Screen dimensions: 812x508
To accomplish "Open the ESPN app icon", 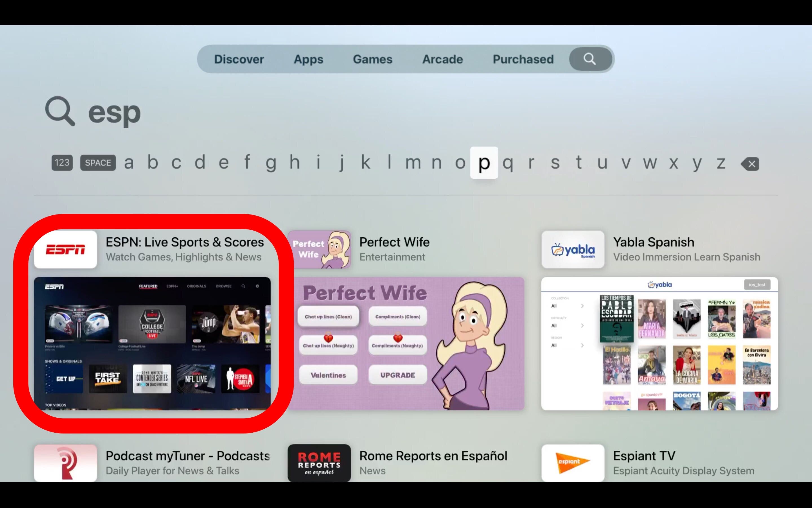I will pyautogui.click(x=65, y=249).
